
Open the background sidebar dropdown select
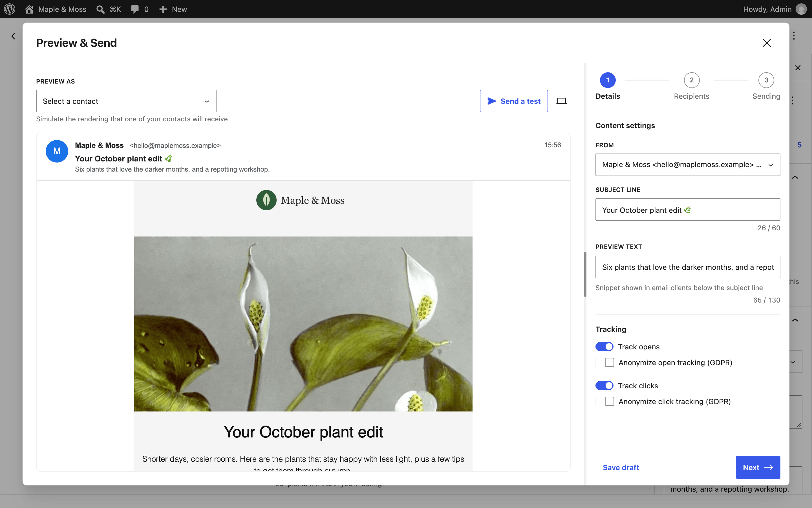coord(796,362)
